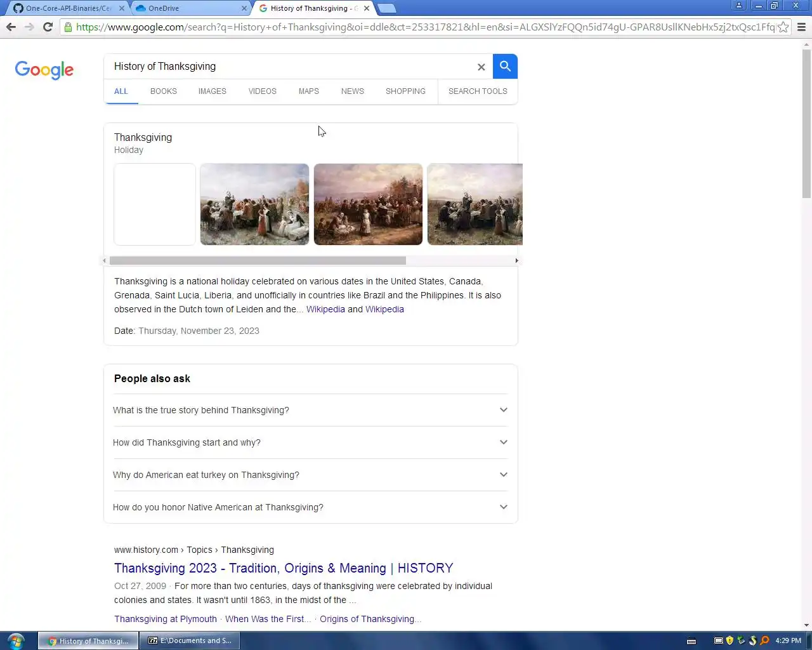Switch to One-Core-API-Binaries GitHub tab
The image size is (812, 650).
[67, 8]
